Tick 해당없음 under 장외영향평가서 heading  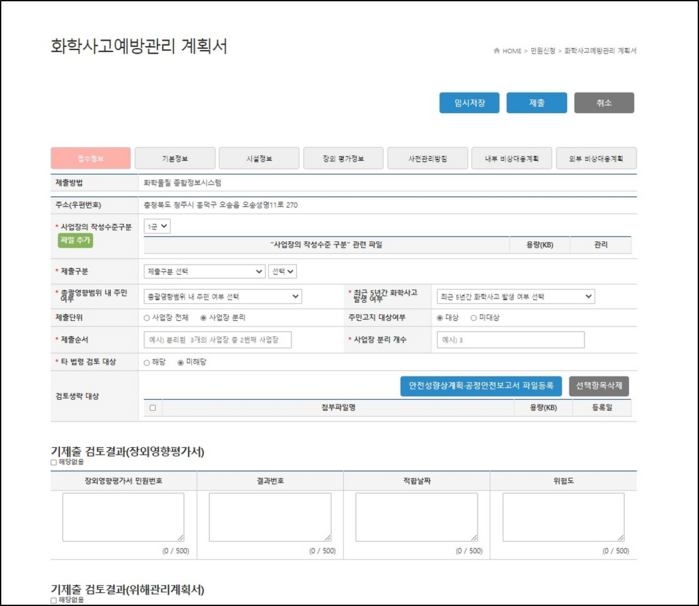[x=53, y=462]
